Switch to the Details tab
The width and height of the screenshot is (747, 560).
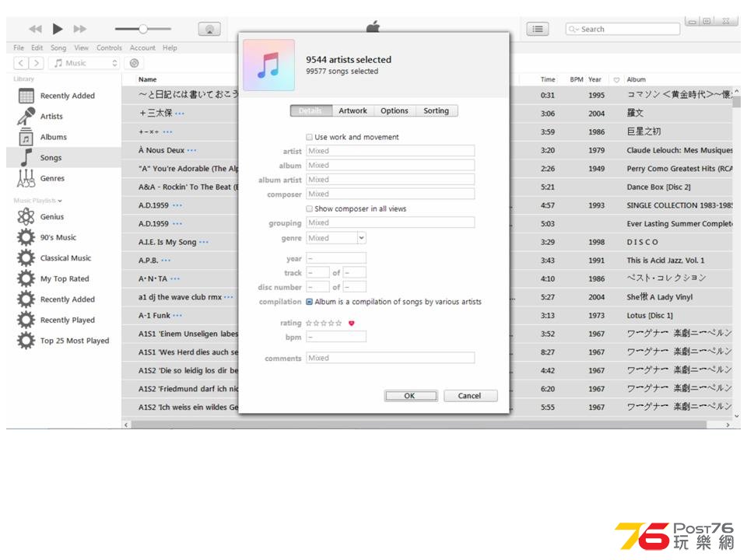click(311, 110)
